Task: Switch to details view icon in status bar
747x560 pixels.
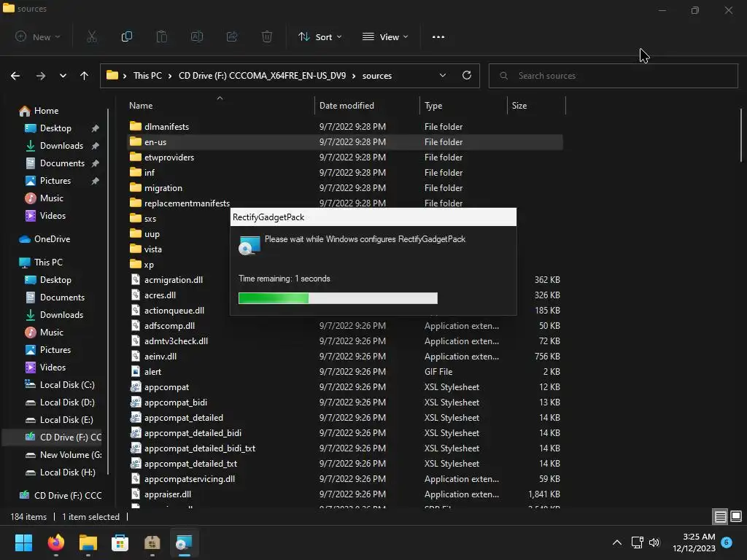Action: click(x=720, y=517)
